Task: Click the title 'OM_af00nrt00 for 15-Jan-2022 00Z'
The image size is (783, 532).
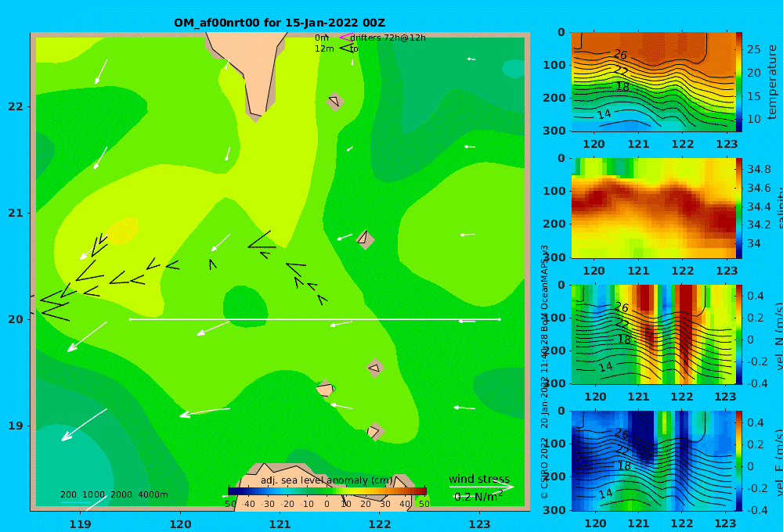Action: [280, 23]
